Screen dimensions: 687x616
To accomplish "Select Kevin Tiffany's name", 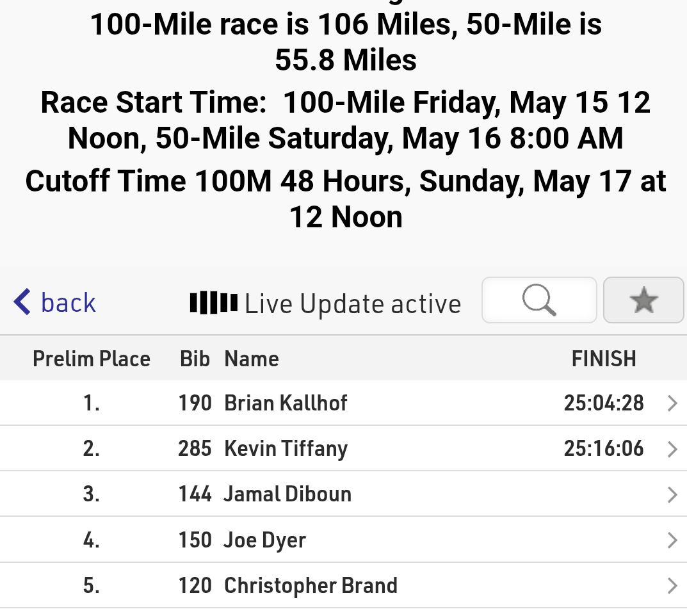I will (x=286, y=449).
